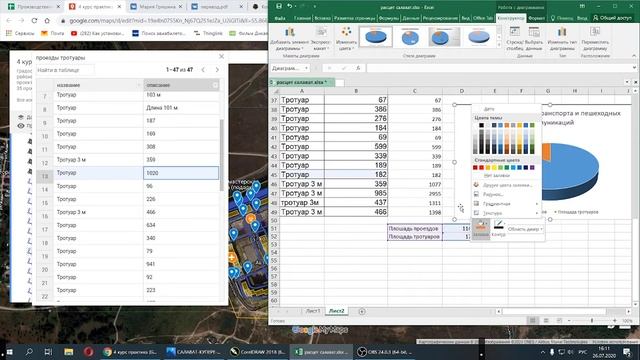Open описание column header dropdown

click(x=215, y=85)
